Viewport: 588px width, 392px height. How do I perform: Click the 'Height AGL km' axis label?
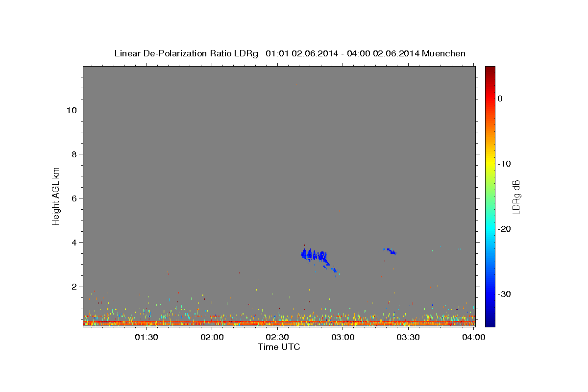tap(56, 196)
